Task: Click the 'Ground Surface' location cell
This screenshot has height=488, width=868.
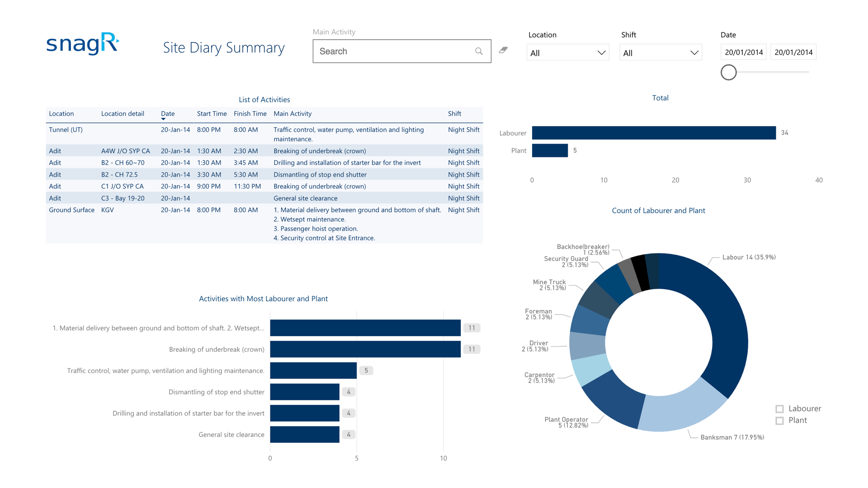Action: point(71,210)
